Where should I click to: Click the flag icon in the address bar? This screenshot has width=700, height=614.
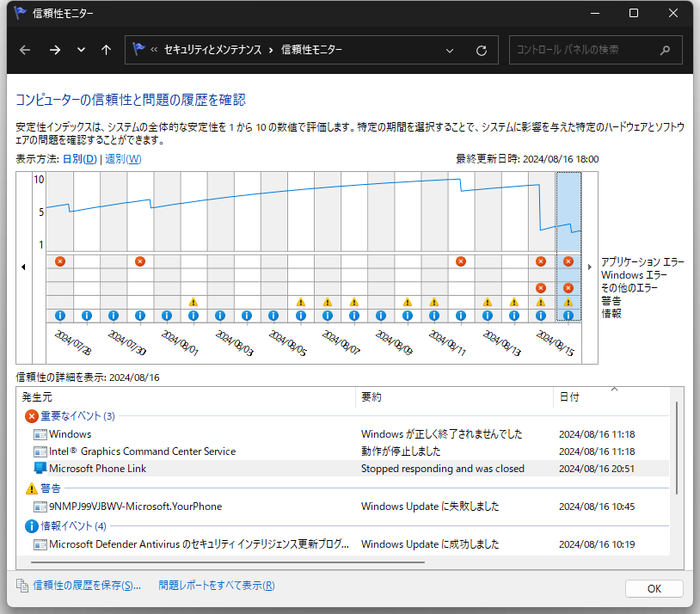click(x=138, y=49)
